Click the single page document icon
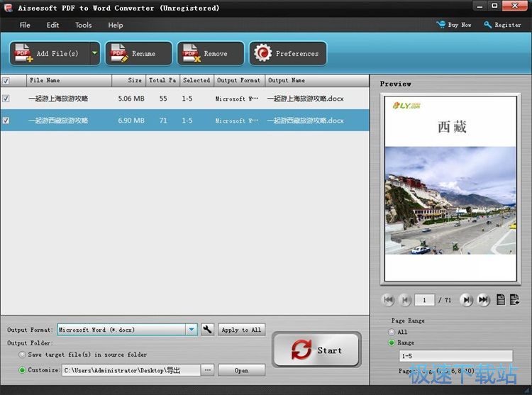 click(x=501, y=300)
